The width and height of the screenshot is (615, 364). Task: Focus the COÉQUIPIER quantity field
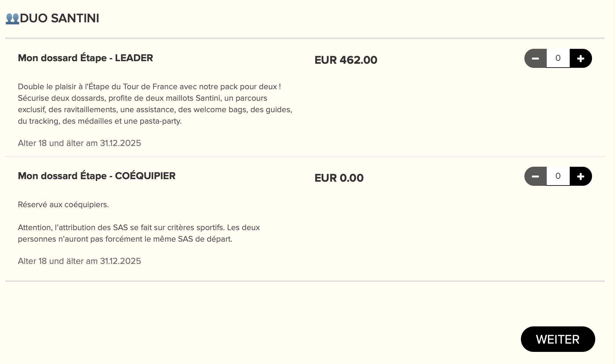[558, 176]
